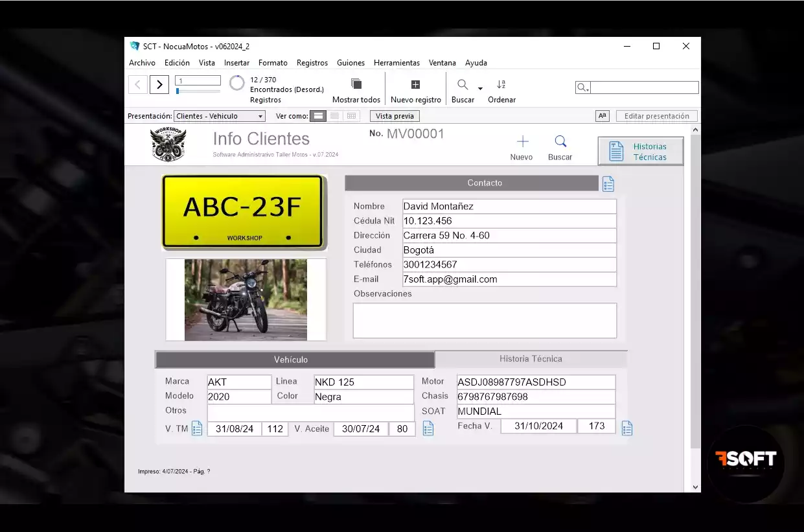
Task: Click the Observaciones text field
Action: pos(484,320)
